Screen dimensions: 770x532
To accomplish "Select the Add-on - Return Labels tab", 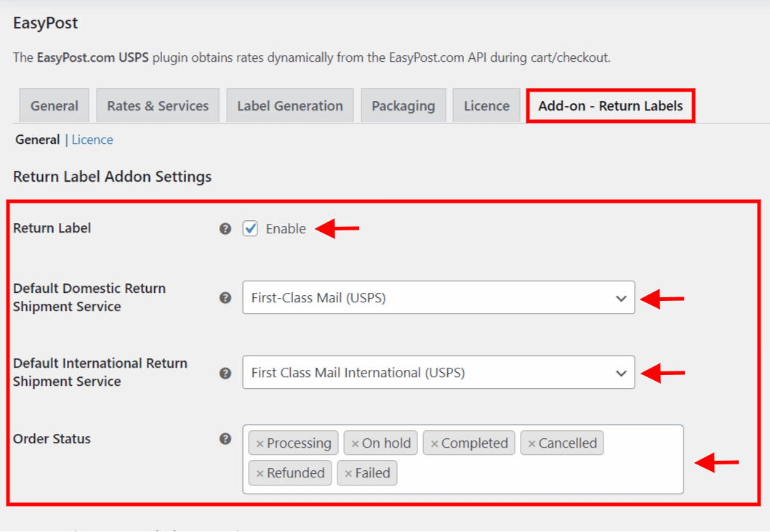I will point(610,106).
